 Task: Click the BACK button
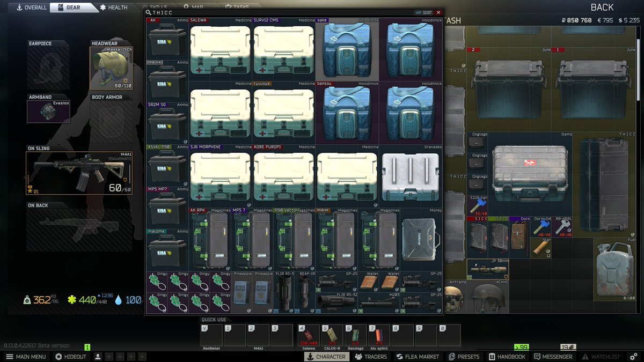coord(602,7)
